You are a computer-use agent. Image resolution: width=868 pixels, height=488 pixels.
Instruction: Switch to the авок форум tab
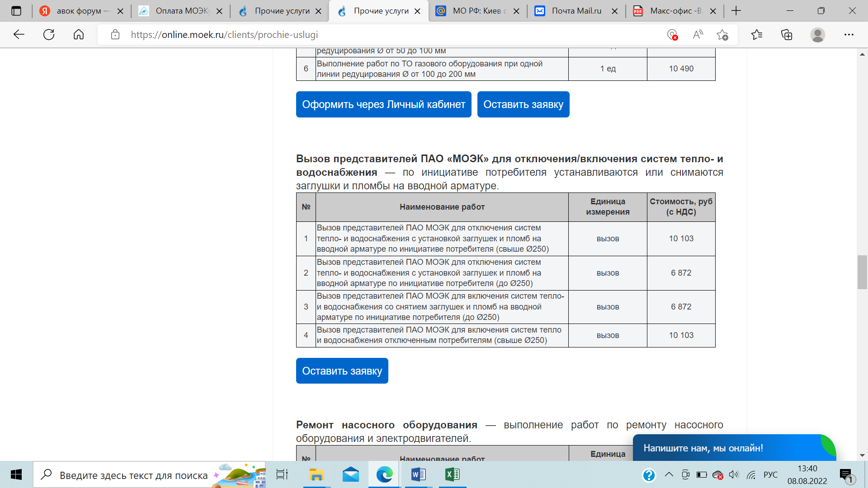click(x=79, y=11)
